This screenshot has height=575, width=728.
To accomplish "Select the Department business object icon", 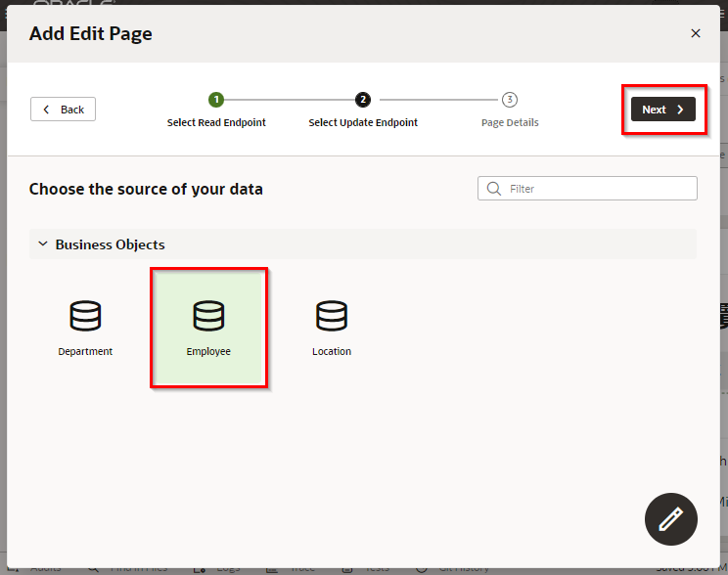I will click(x=85, y=316).
